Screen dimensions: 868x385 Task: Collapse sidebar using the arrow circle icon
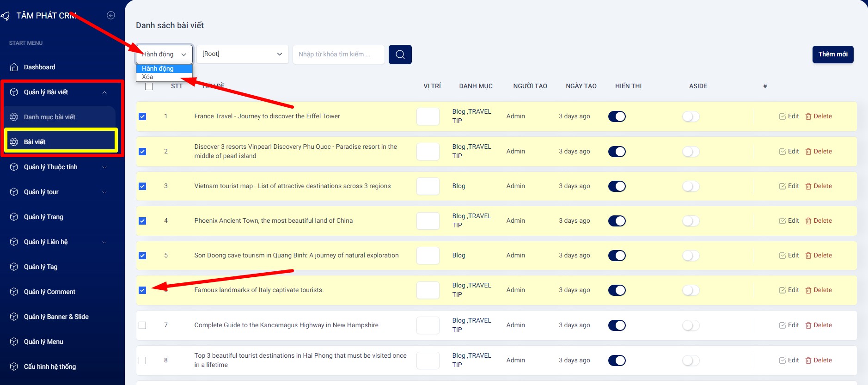111,15
